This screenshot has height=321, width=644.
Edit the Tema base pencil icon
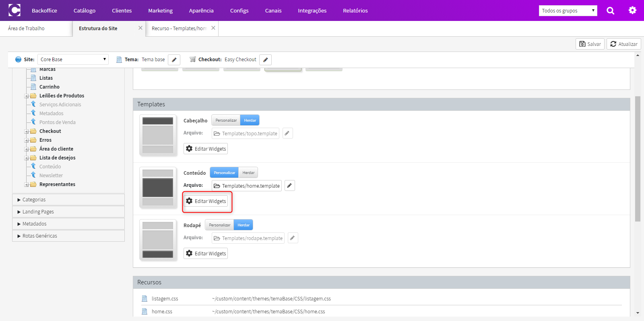(x=174, y=60)
